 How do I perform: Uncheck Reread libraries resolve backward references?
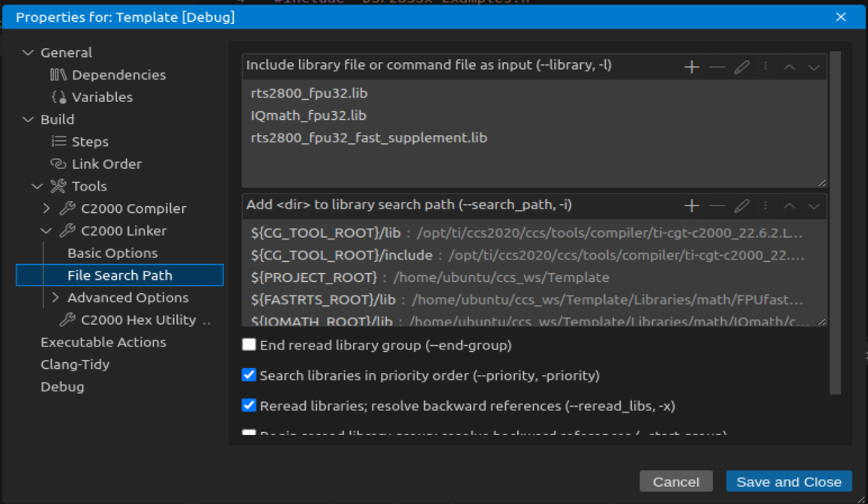tap(249, 406)
